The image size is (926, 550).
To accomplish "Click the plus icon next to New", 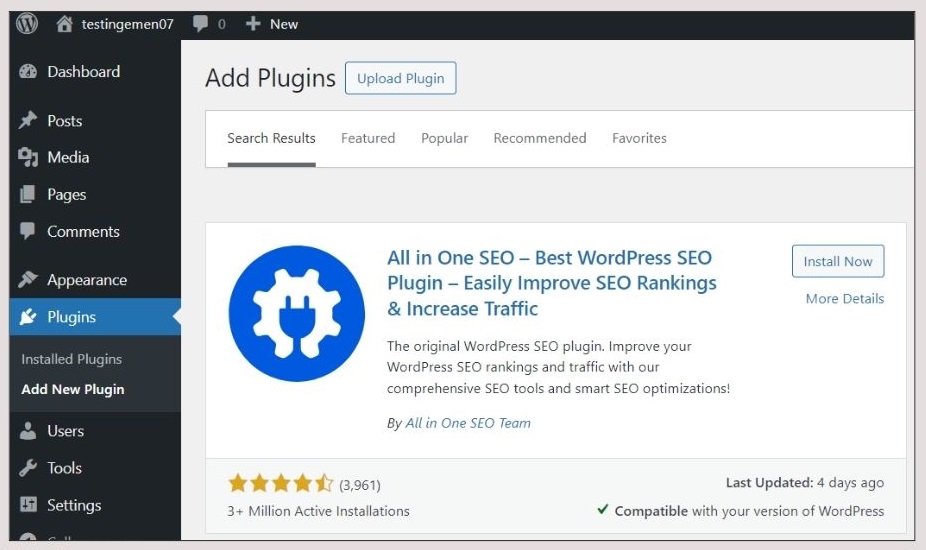I will point(253,24).
